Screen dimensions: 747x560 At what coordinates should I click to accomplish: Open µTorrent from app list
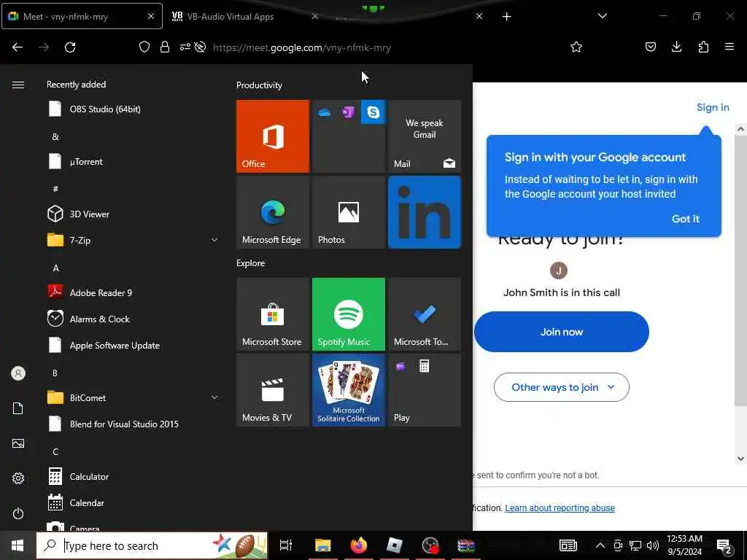pos(132,161)
